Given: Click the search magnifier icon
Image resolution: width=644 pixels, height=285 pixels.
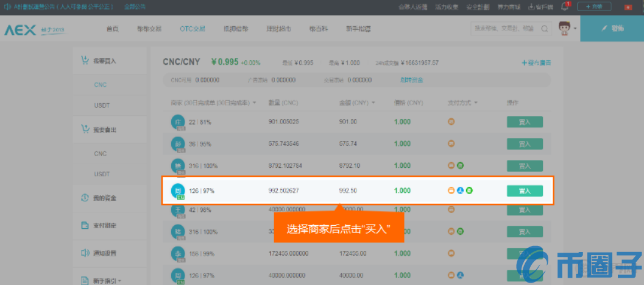Looking at the screenshot, I should click(x=545, y=29).
